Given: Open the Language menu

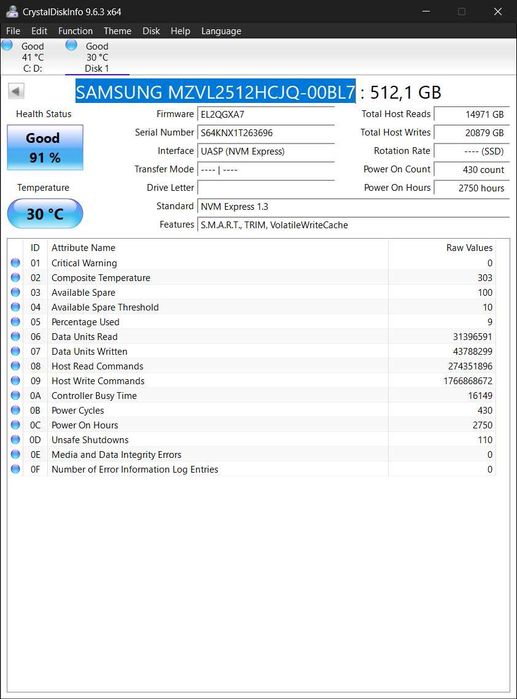Looking at the screenshot, I should [x=221, y=31].
